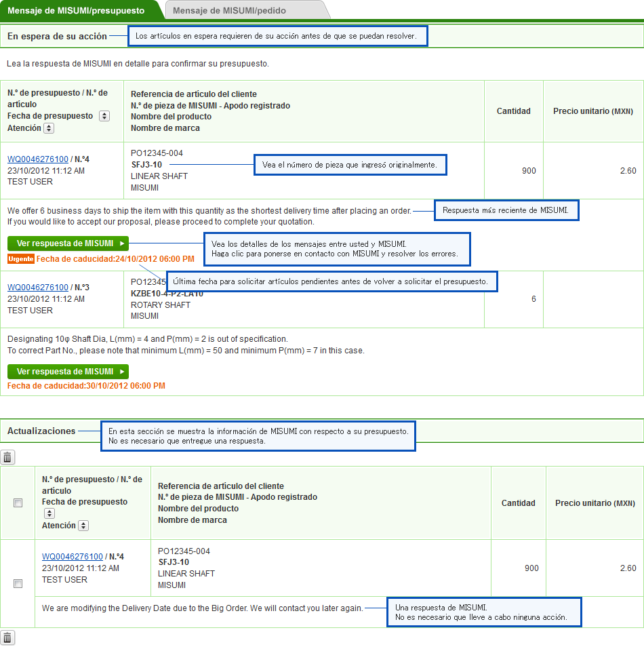Click the ROTARY SHAFT product name
Image resolution: width=644 pixels, height=647 pixels.
point(161,305)
